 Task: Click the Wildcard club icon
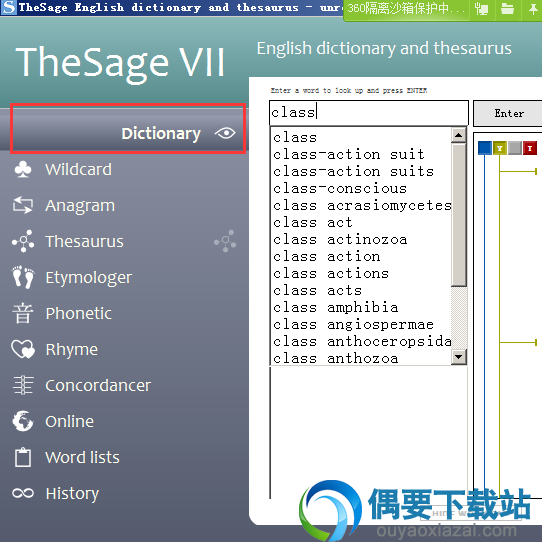tap(23, 169)
